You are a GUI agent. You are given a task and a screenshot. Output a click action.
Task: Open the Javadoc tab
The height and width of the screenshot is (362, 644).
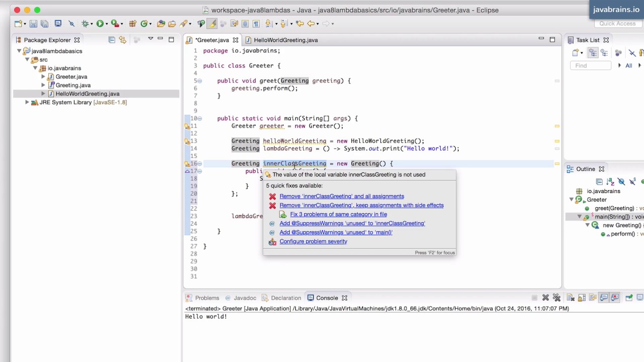[x=240, y=298]
